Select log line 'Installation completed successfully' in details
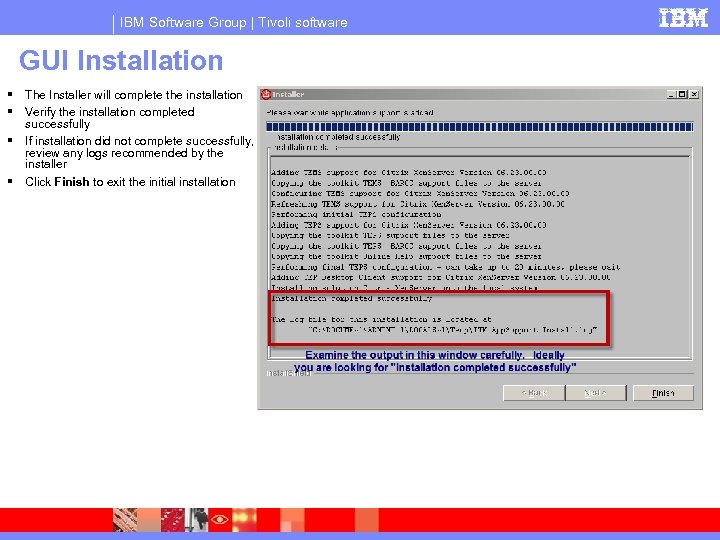 point(352,298)
